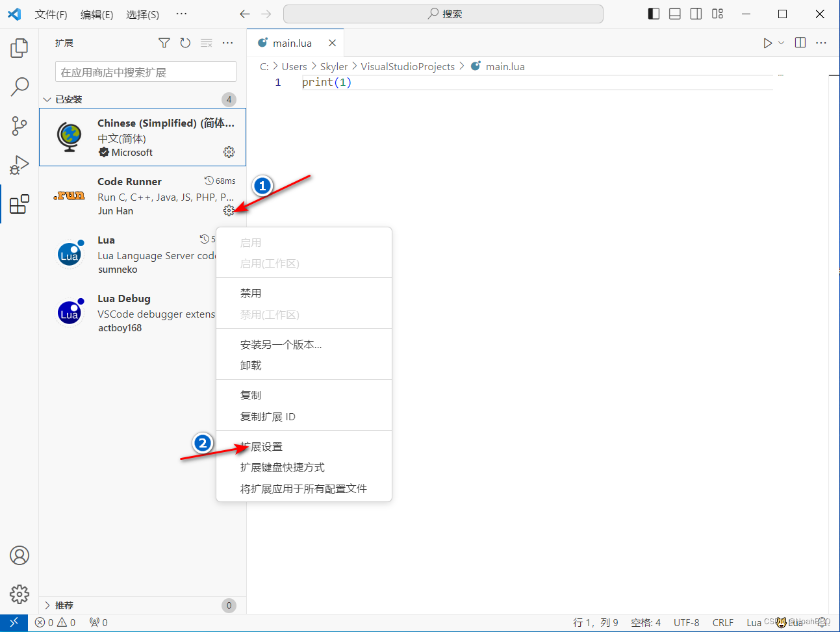
Task: Open dropdown beside Run Code button
Action: (x=781, y=43)
